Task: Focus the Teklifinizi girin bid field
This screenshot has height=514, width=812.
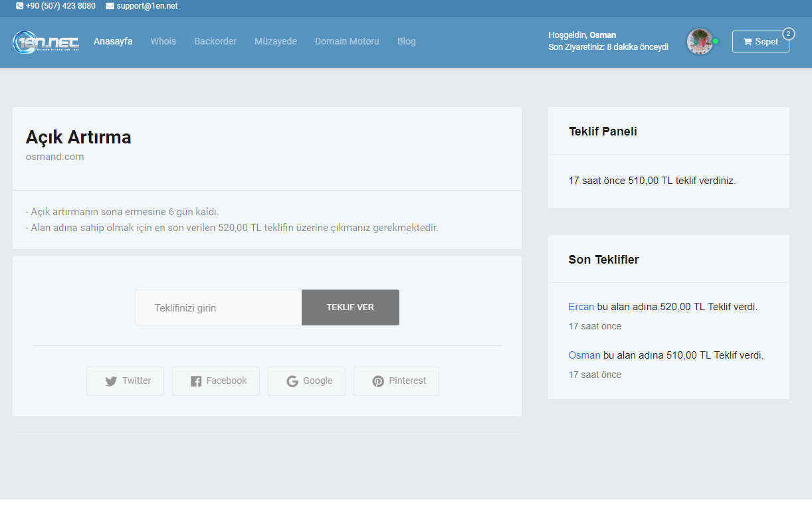Action: click(x=219, y=307)
